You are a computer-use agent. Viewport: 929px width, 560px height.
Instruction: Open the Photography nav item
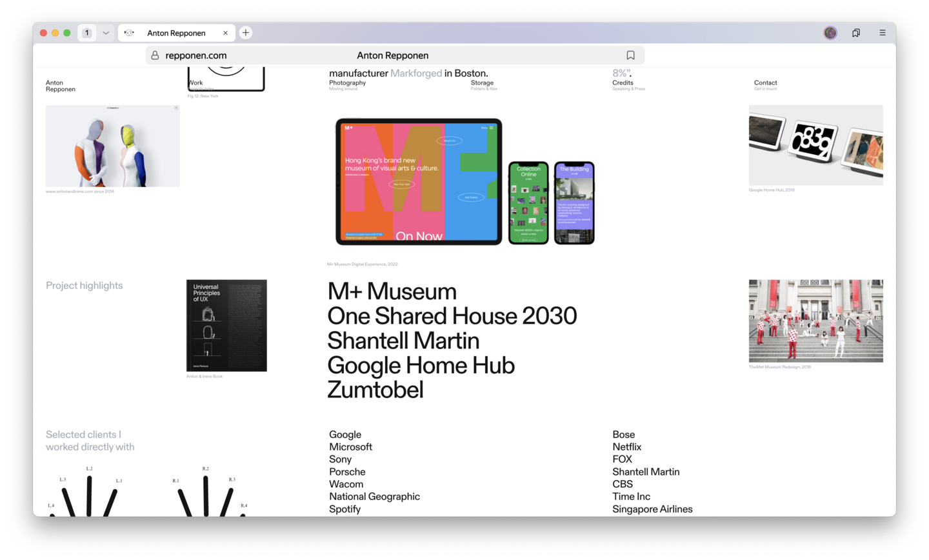[347, 83]
